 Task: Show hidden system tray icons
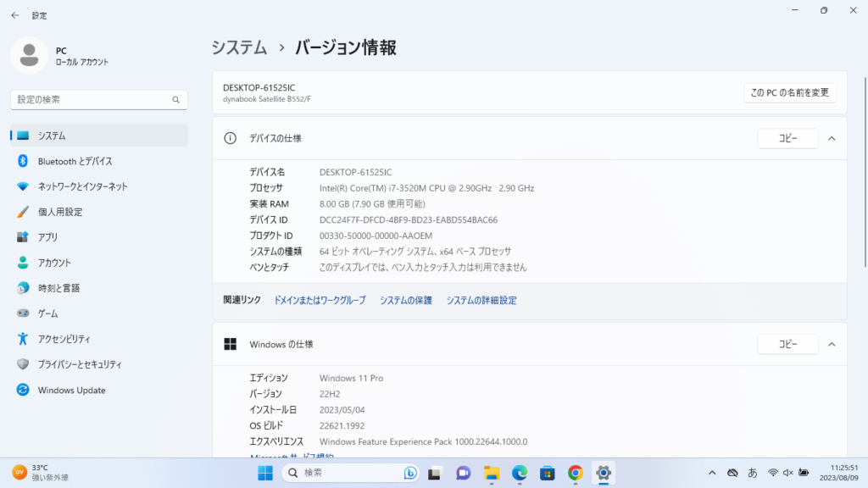(x=713, y=473)
